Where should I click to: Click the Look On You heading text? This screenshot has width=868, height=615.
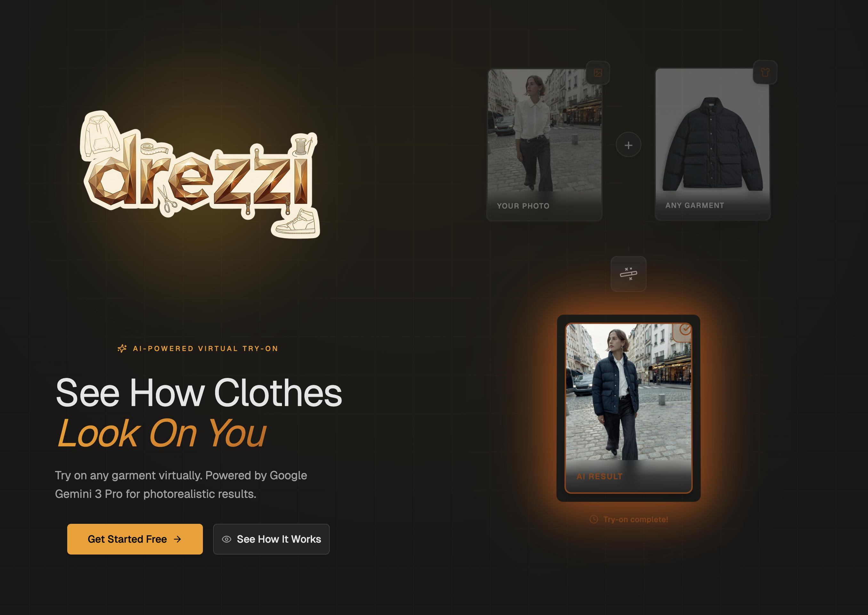pyautogui.click(x=162, y=433)
